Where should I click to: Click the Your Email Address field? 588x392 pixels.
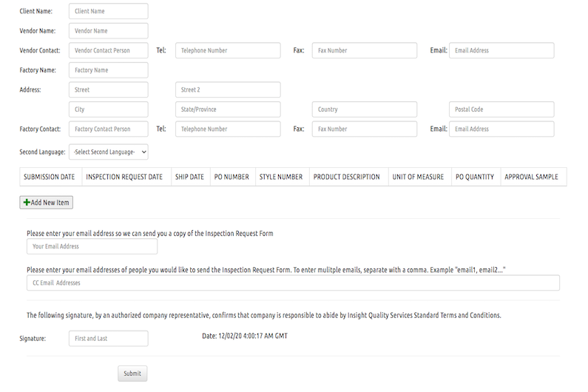(92, 246)
